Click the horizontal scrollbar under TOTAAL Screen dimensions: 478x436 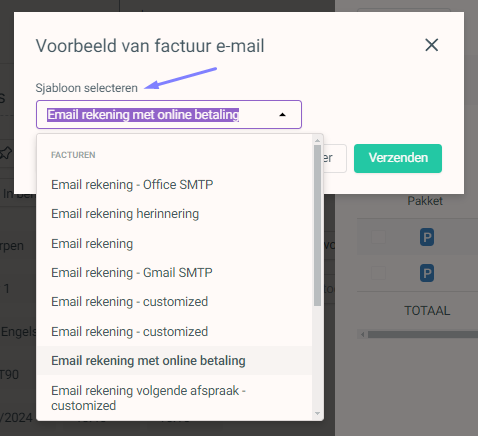click(423, 334)
